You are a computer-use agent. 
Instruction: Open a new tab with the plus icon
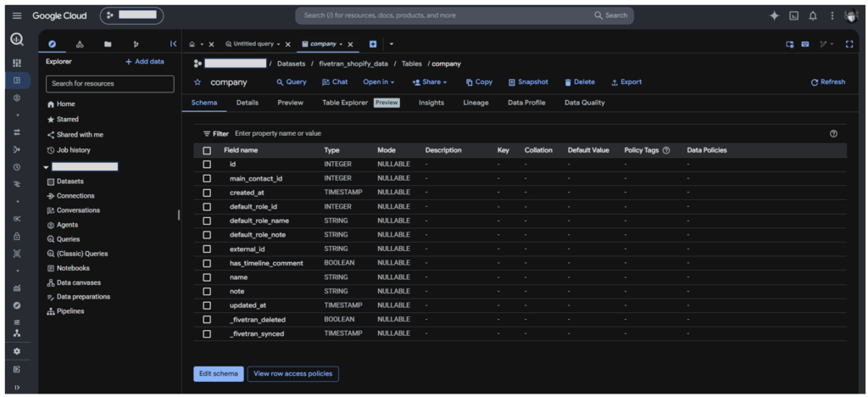point(373,44)
